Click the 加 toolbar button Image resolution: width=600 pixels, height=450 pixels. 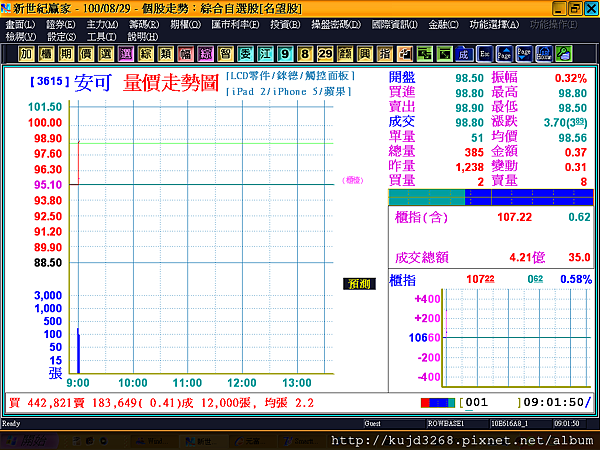[26, 54]
